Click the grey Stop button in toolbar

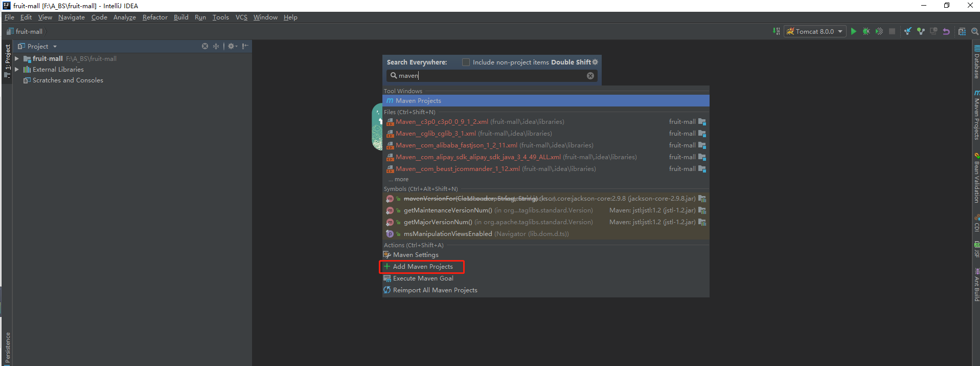point(892,31)
